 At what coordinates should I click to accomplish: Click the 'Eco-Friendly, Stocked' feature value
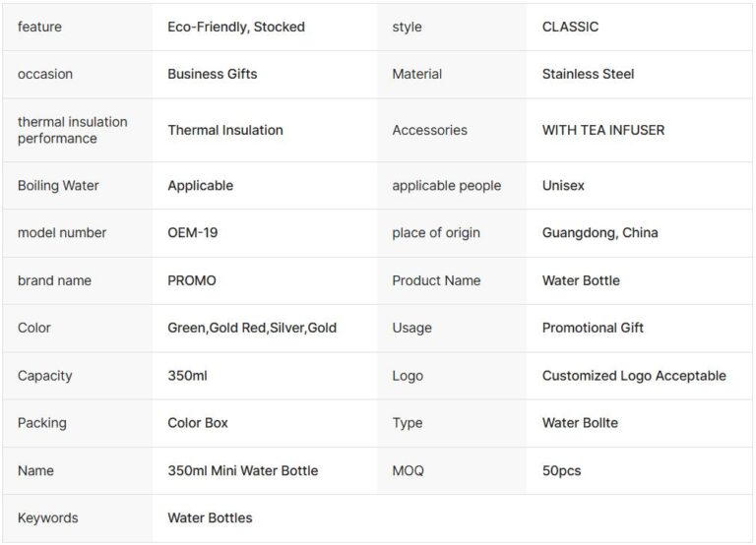point(236,27)
